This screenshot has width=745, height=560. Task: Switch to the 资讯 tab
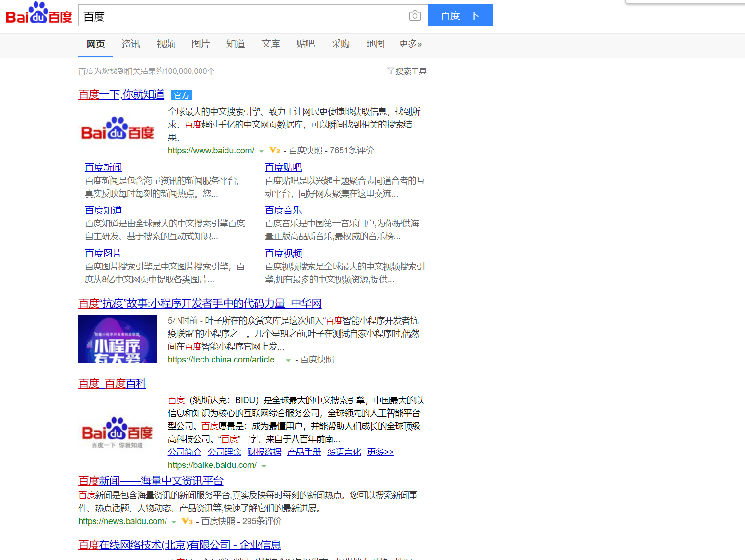130,44
